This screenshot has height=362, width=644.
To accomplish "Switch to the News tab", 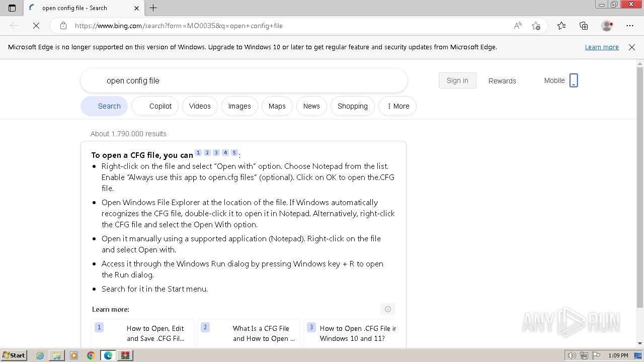I will click(x=311, y=106).
